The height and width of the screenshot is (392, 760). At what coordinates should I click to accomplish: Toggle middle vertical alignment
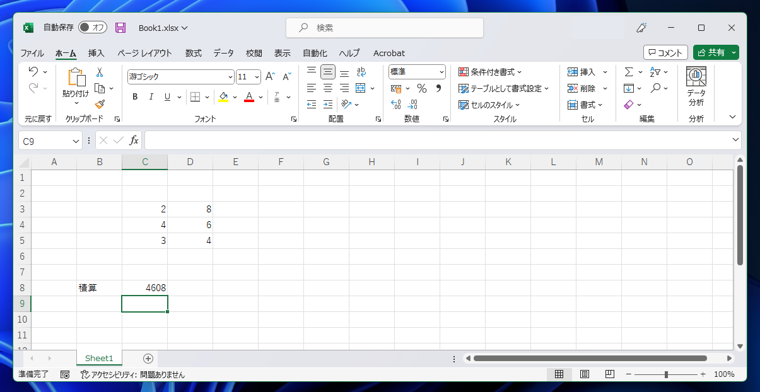(328, 72)
